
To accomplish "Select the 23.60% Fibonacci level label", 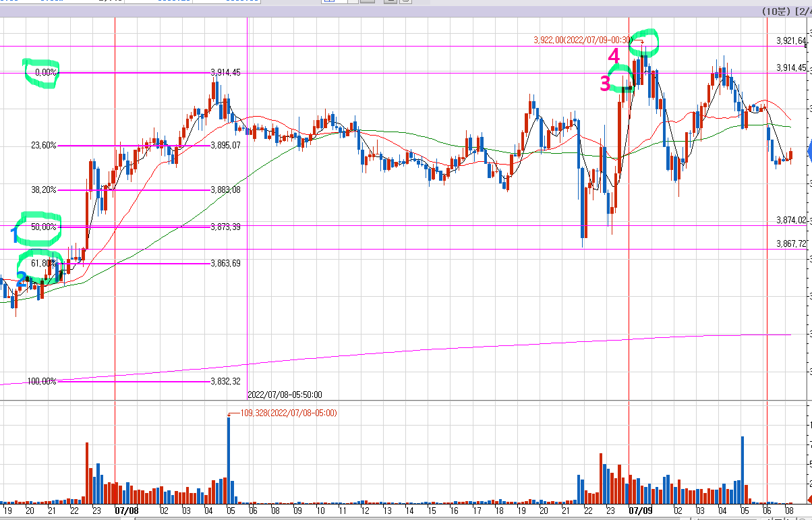I will [43, 146].
